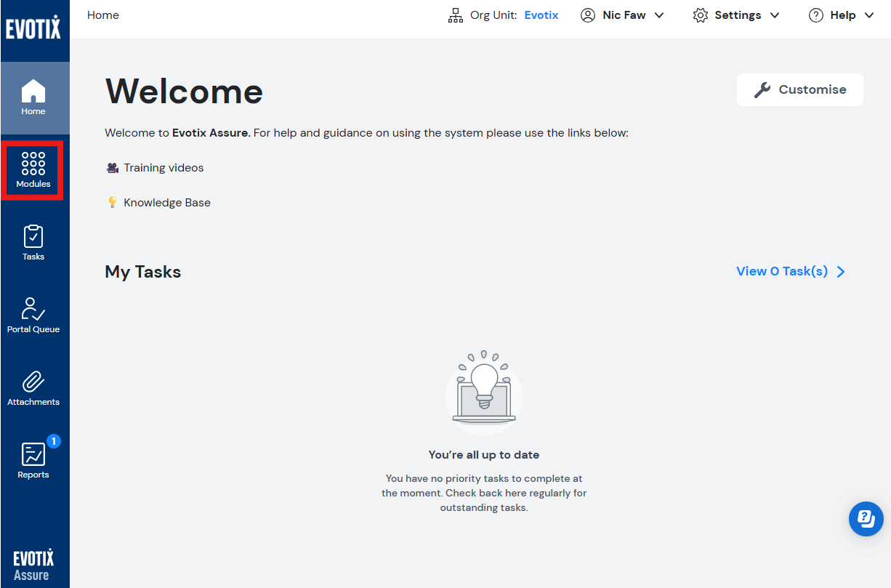The height and width of the screenshot is (588, 891).
Task: Open Reports from the sidebar
Action: coord(33,461)
